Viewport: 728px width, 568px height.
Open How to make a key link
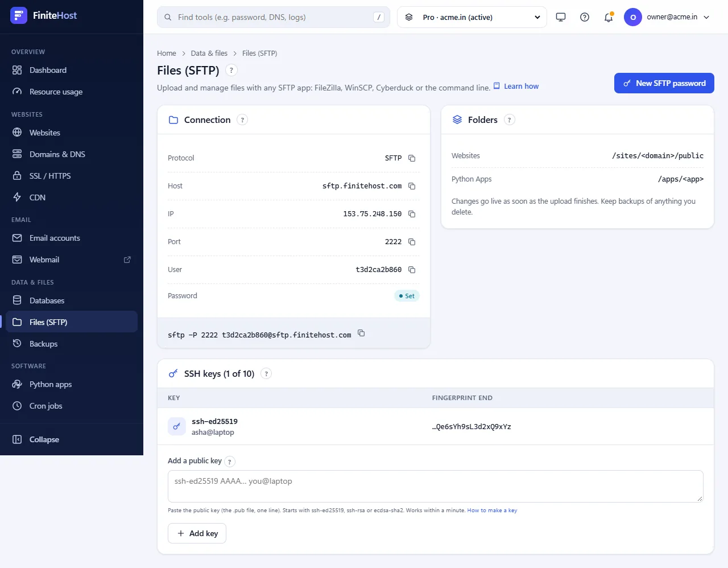point(492,511)
